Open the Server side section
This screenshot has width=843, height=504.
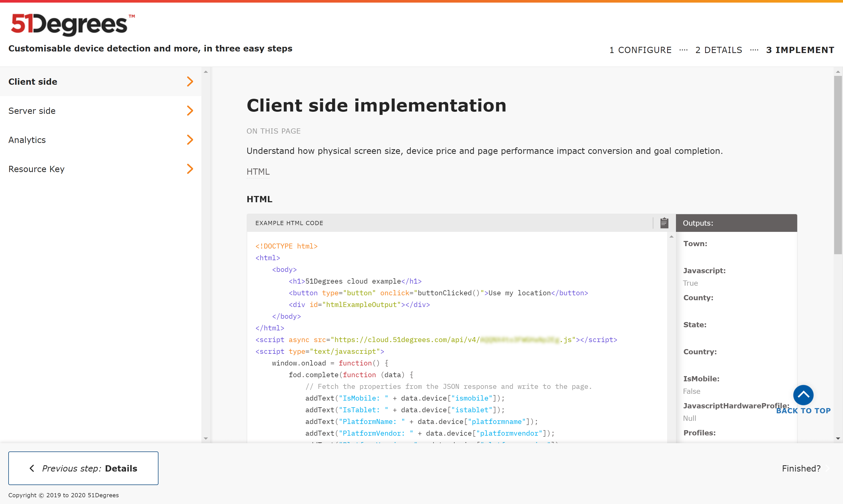101,111
